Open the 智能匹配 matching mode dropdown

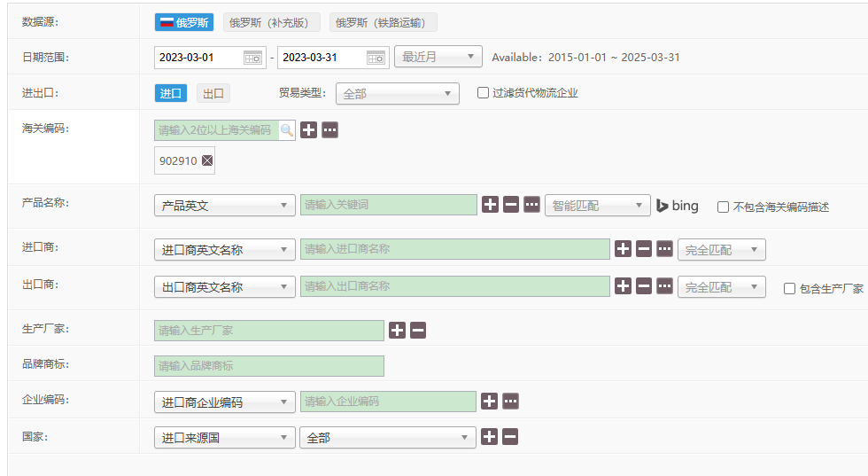pos(598,206)
